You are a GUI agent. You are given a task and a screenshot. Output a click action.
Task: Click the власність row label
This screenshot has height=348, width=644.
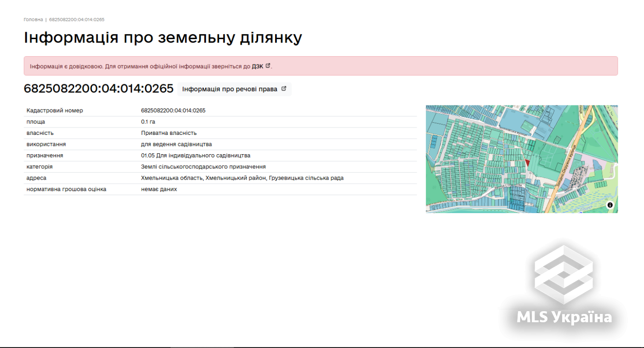tap(40, 133)
